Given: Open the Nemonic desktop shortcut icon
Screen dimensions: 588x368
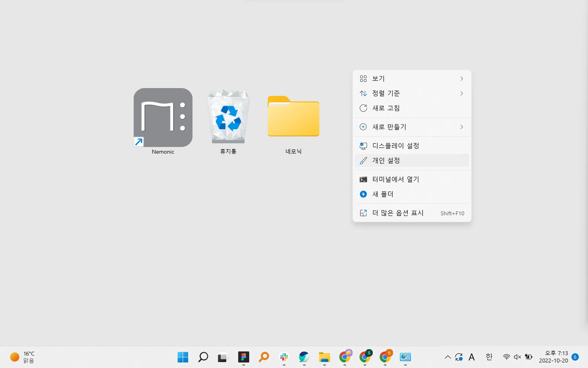Looking at the screenshot, I should click(163, 118).
